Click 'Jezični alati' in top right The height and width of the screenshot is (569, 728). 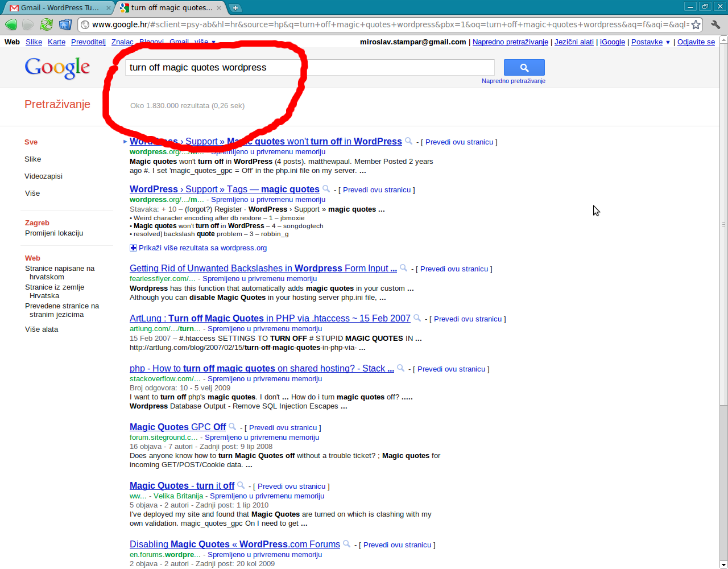click(574, 42)
